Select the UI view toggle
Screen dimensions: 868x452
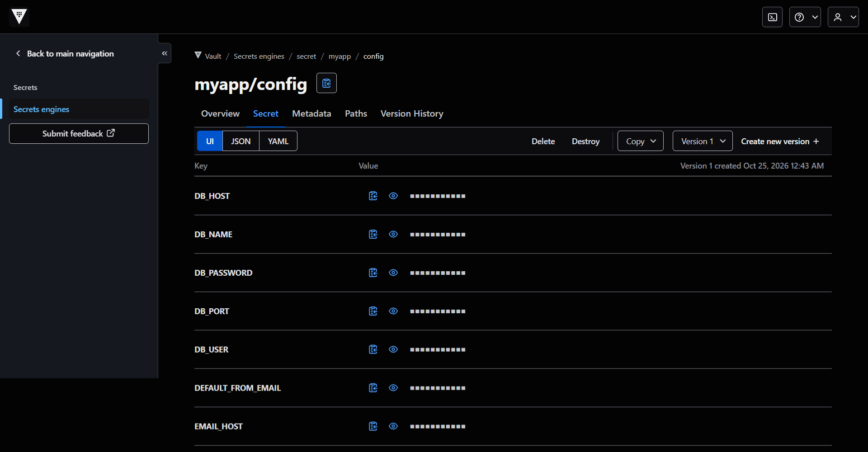tap(210, 141)
